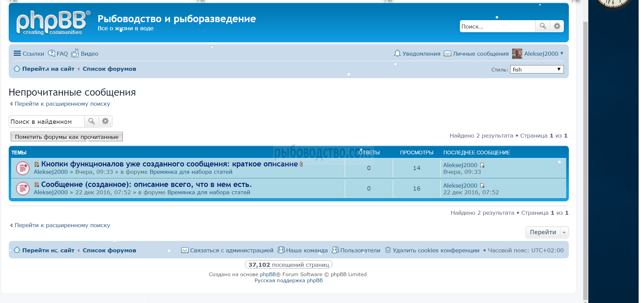Open the Ссылки quick links menu
Screen dimensions: 644x303
click(x=29, y=54)
